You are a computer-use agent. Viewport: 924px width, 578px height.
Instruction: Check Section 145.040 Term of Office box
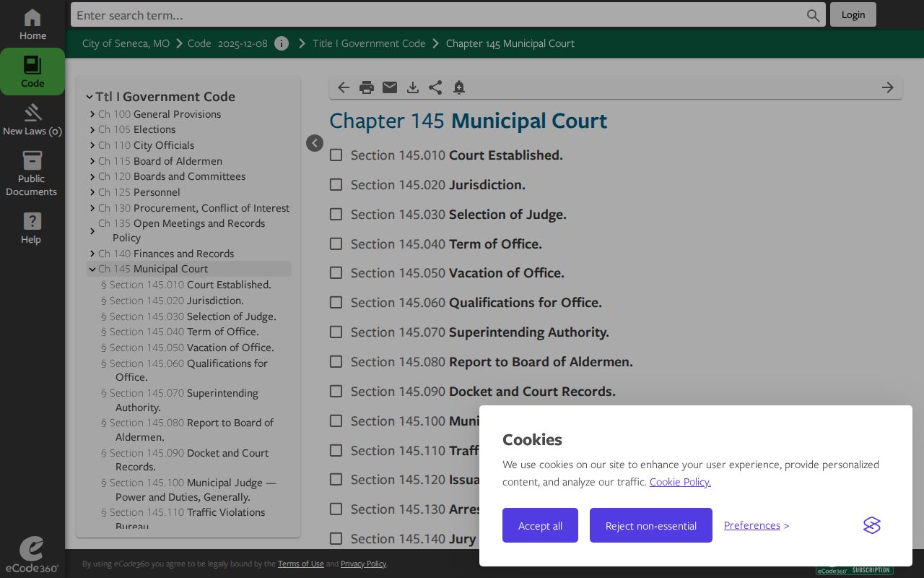coord(336,244)
